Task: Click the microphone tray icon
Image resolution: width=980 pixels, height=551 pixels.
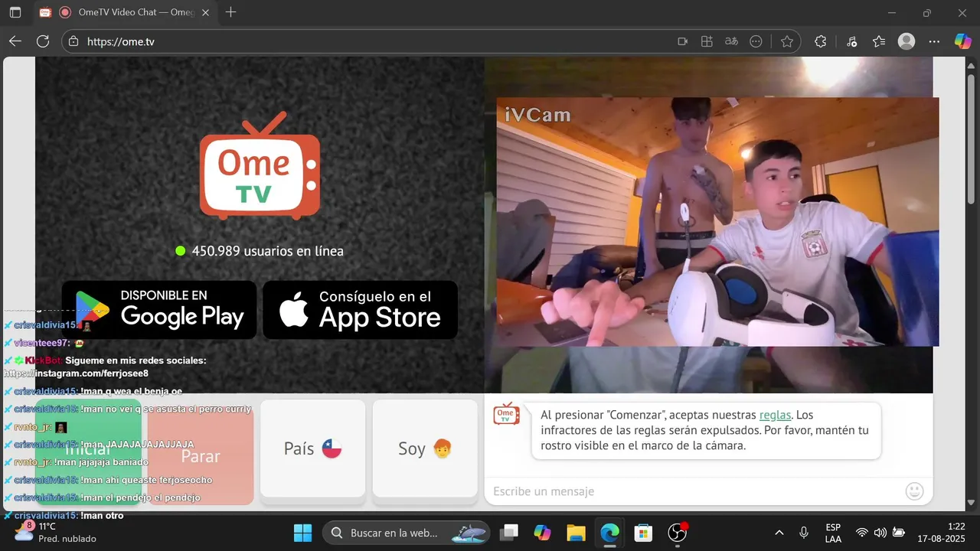Action: [804, 533]
